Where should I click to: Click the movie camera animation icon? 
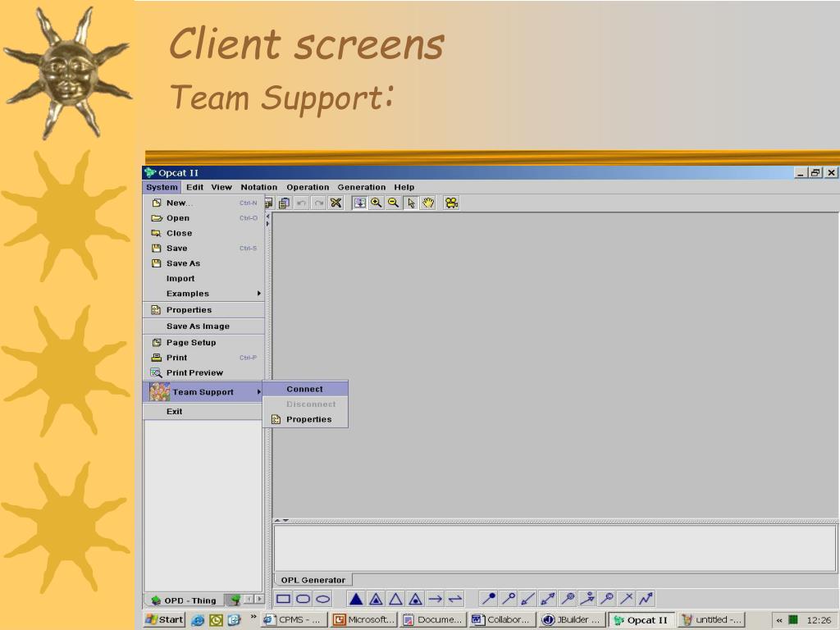(x=452, y=203)
